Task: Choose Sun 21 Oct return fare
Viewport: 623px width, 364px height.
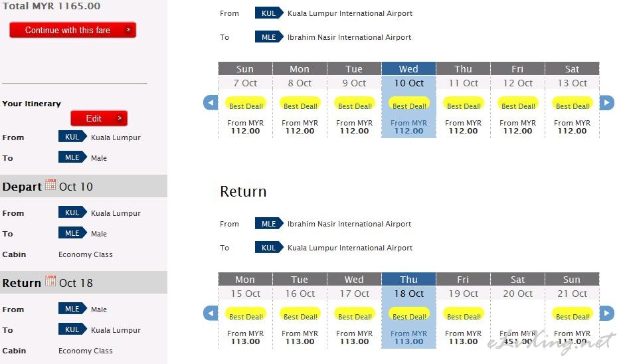Action: (572, 337)
